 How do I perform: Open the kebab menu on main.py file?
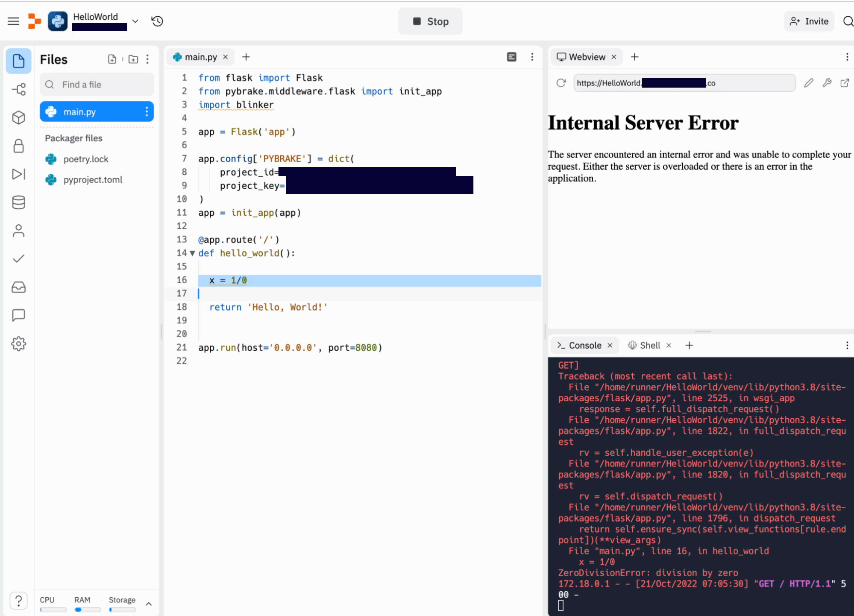(x=147, y=111)
